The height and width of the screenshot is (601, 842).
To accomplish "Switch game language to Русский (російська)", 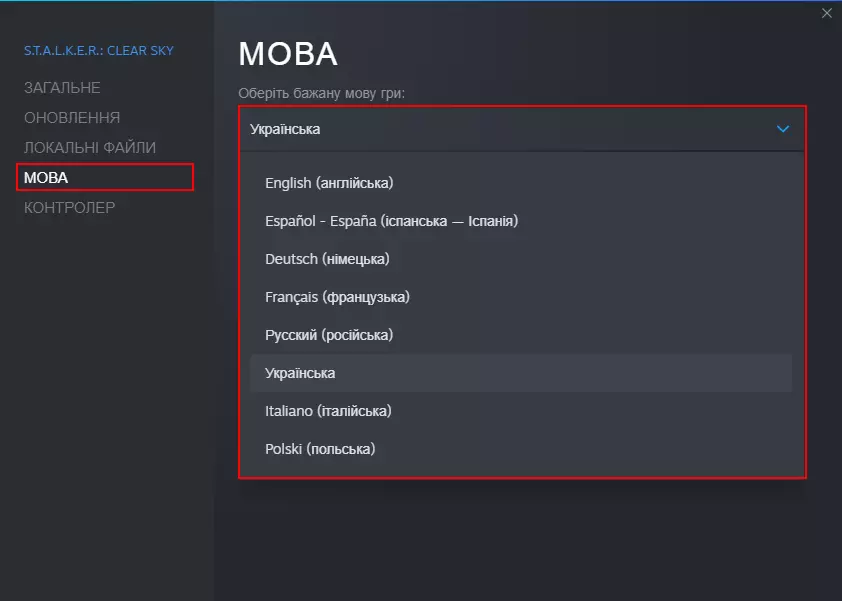I will (329, 335).
